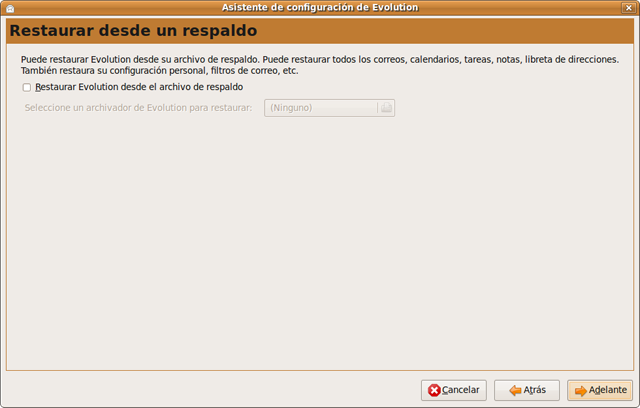Image resolution: width=640 pixels, height=408 pixels.
Task: Click the folder icon in the archive chooser
Action: pos(386,107)
